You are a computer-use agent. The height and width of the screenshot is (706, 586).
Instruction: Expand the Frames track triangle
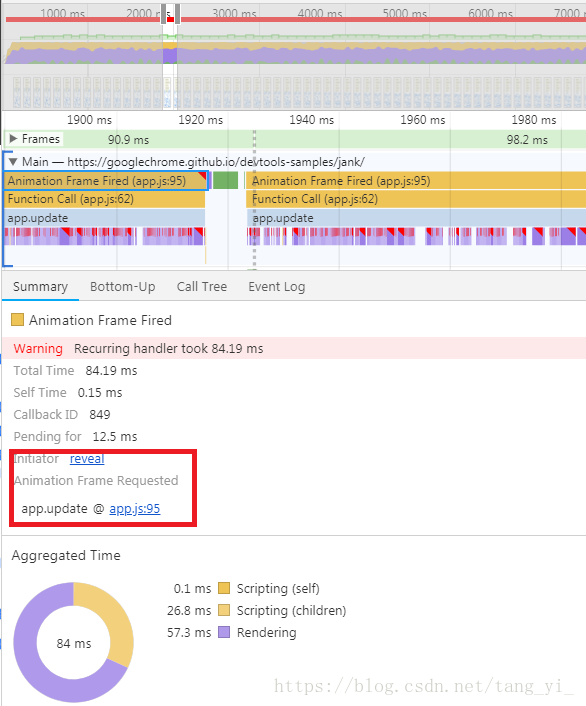(x=14, y=139)
